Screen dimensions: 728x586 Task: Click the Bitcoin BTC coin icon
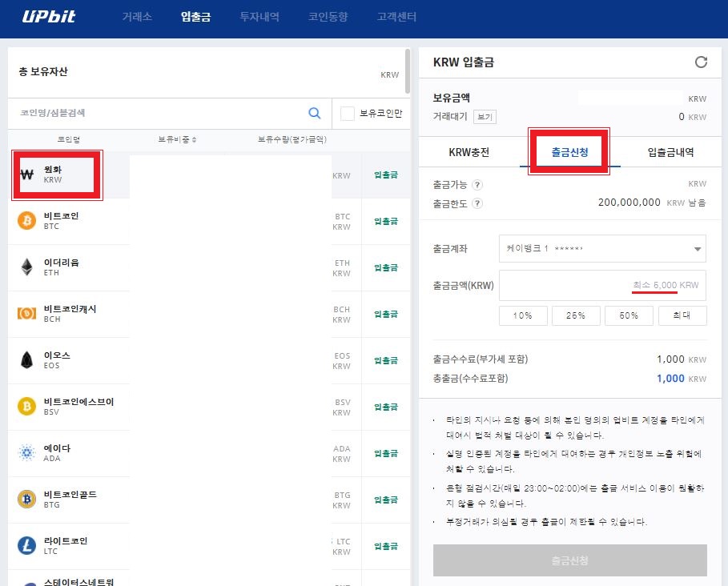tap(27, 220)
